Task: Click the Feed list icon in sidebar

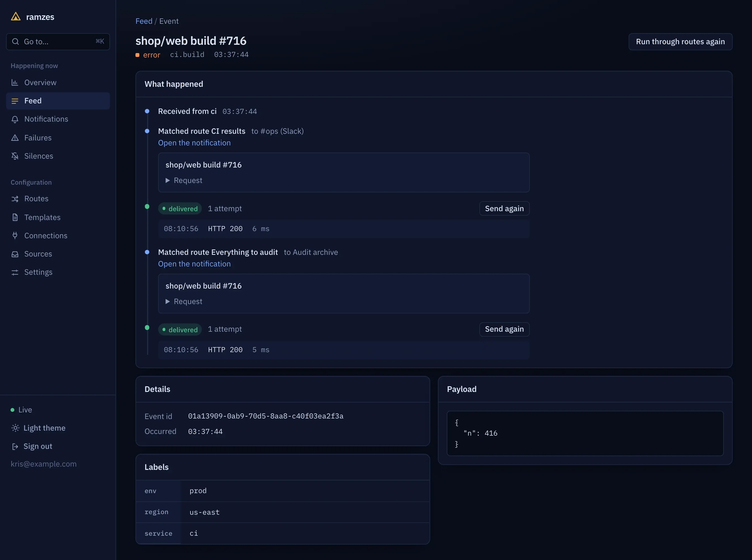Action: [15, 101]
